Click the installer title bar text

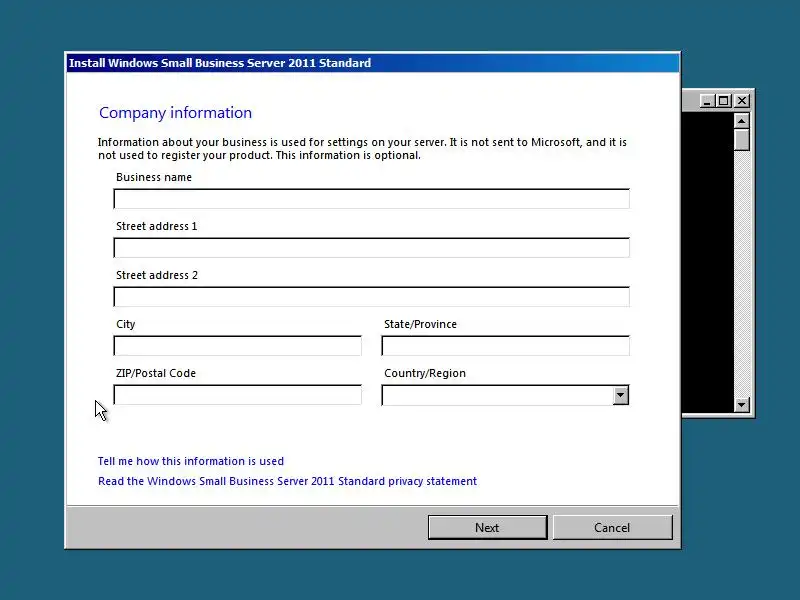click(220, 63)
